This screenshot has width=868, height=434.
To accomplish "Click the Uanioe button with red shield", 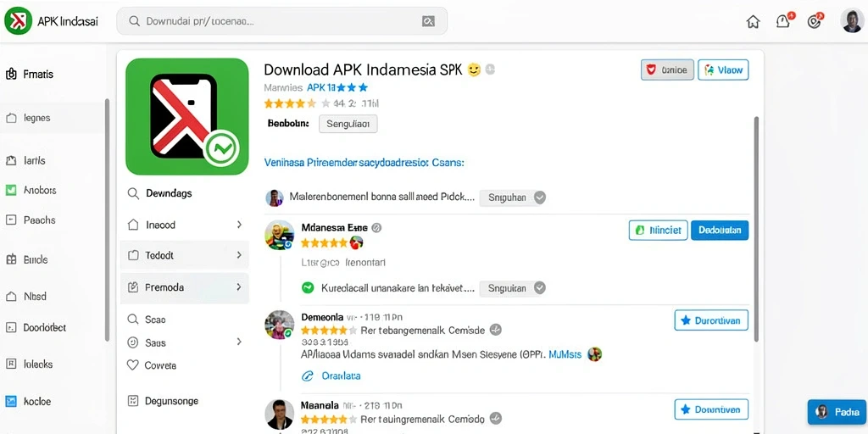I will click(667, 70).
